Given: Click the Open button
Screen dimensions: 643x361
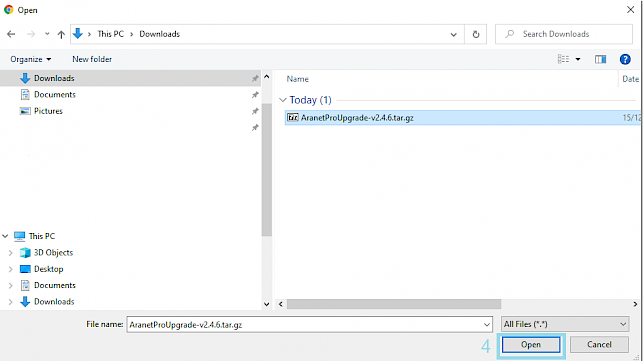Looking at the screenshot, I should [x=531, y=345].
